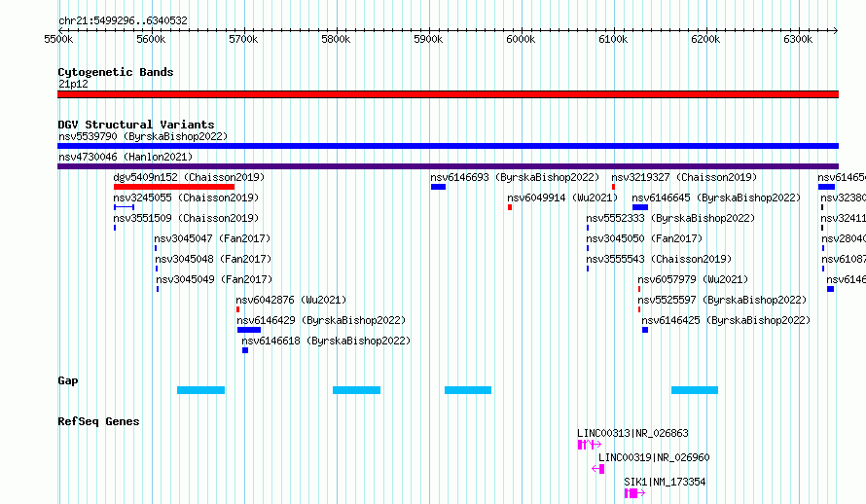Select the blue bar at far right edge top
The width and height of the screenshot is (866, 504).
pyautogui.click(x=826, y=187)
